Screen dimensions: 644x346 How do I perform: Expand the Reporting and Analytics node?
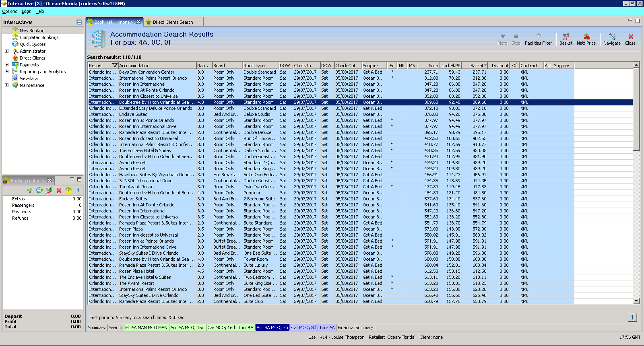pyautogui.click(x=6, y=72)
